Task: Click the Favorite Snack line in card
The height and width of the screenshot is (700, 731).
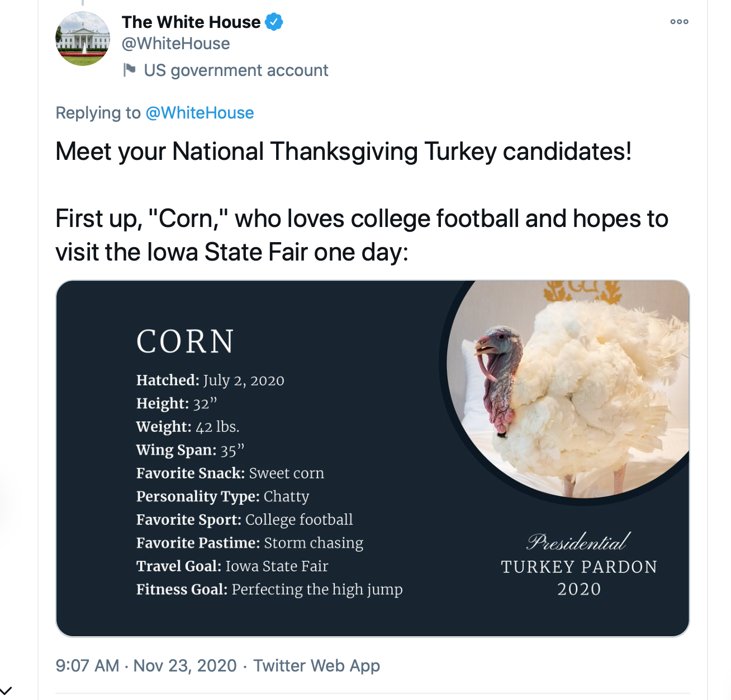Action: pos(230,473)
